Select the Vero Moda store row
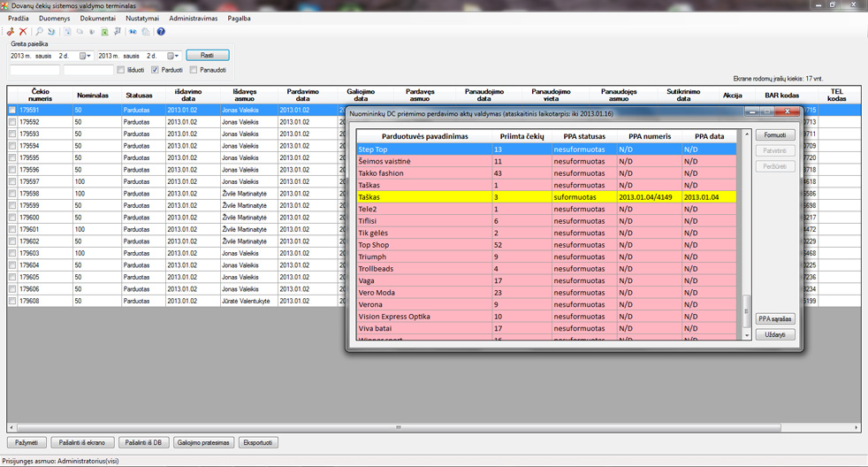Viewport: 868px width, 467px height. pyautogui.click(x=546, y=293)
